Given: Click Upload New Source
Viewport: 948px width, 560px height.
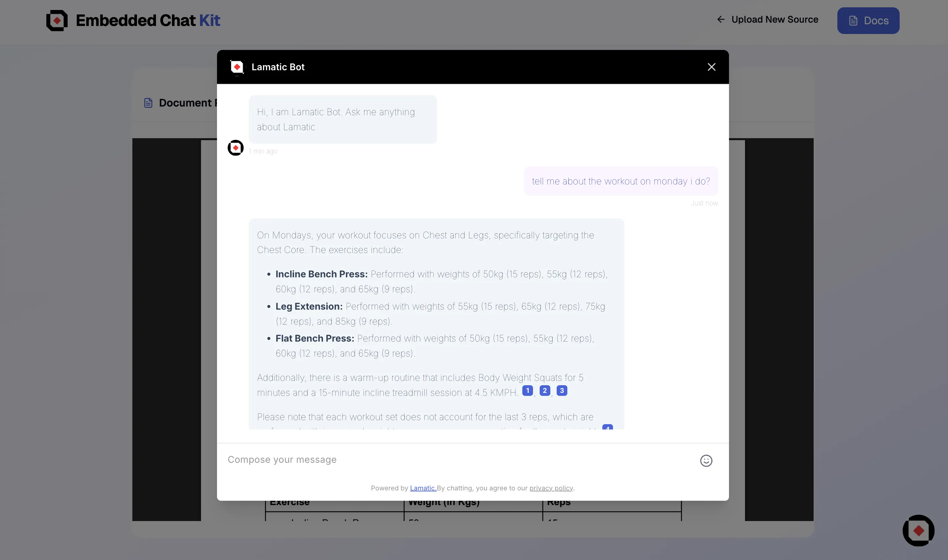Looking at the screenshot, I should pos(775,19).
